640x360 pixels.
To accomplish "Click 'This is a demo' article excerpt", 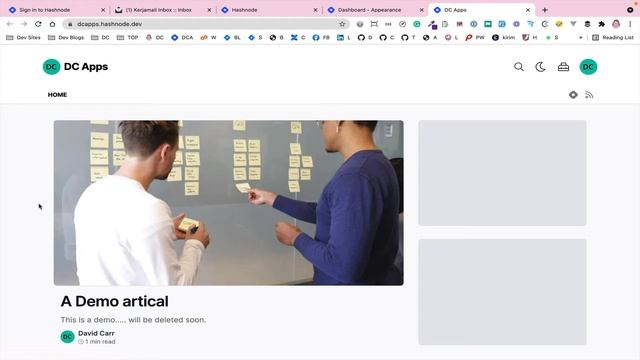I will tap(133, 320).
